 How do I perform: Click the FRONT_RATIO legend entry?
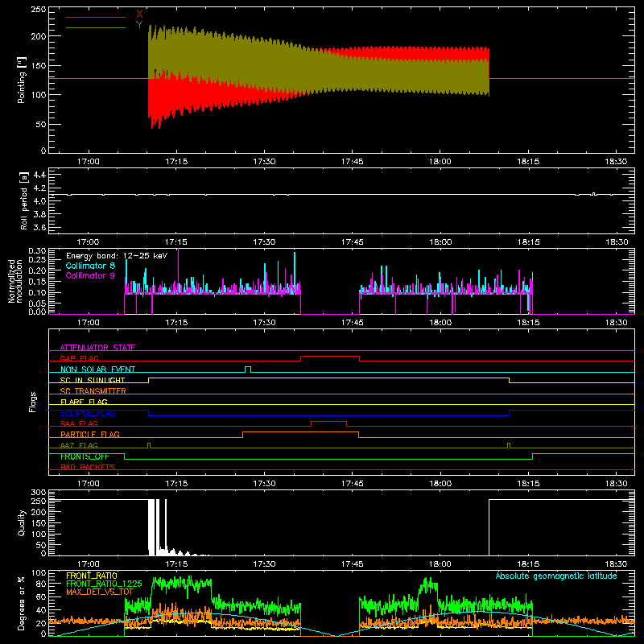(92, 576)
